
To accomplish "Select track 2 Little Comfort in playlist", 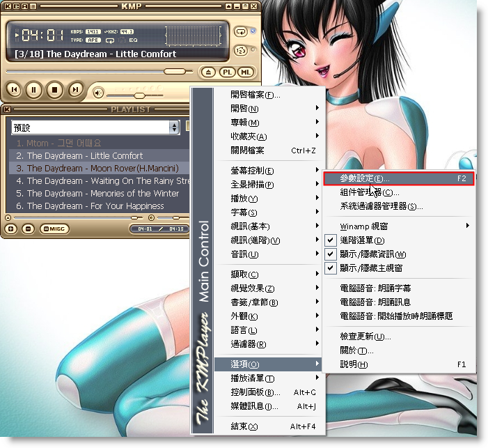I will click(x=97, y=156).
